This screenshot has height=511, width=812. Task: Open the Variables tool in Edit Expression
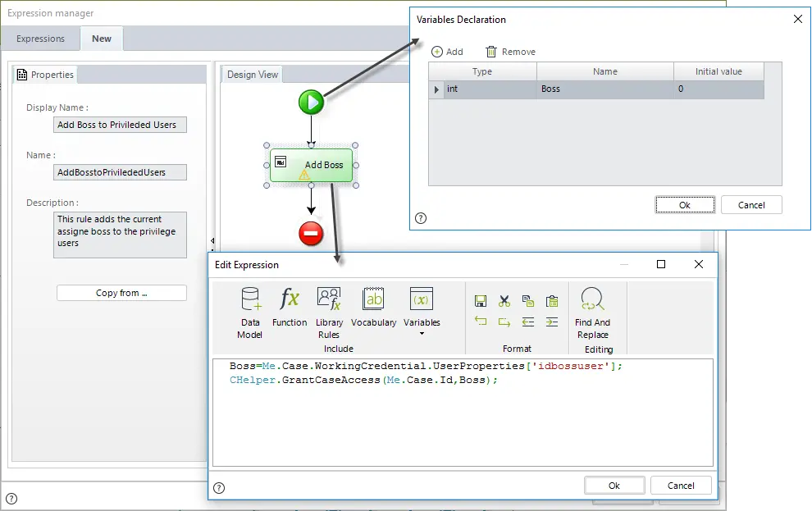[422, 307]
